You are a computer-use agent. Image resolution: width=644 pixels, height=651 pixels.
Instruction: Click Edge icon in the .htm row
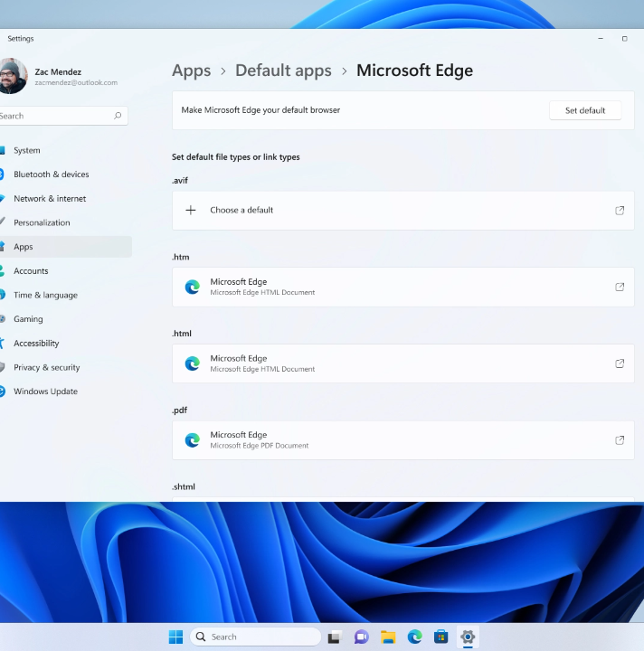[193, 287]
